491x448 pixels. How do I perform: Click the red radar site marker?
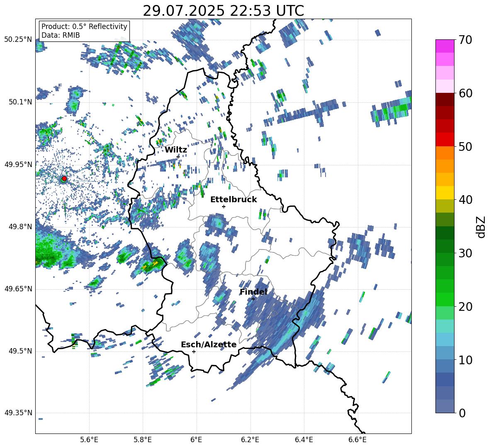(x=64, y=178)
